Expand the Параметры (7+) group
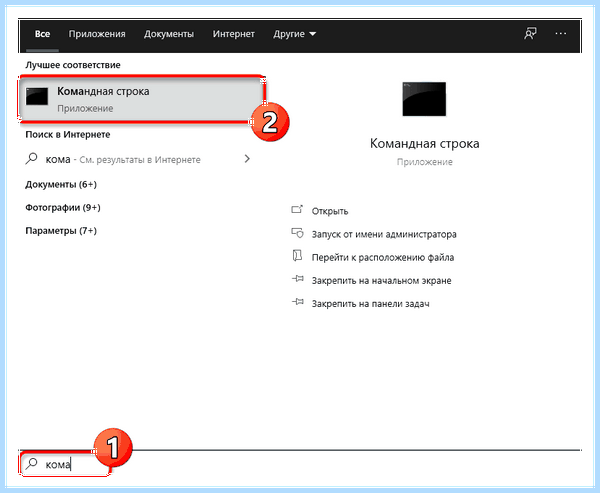 point(61,231)
